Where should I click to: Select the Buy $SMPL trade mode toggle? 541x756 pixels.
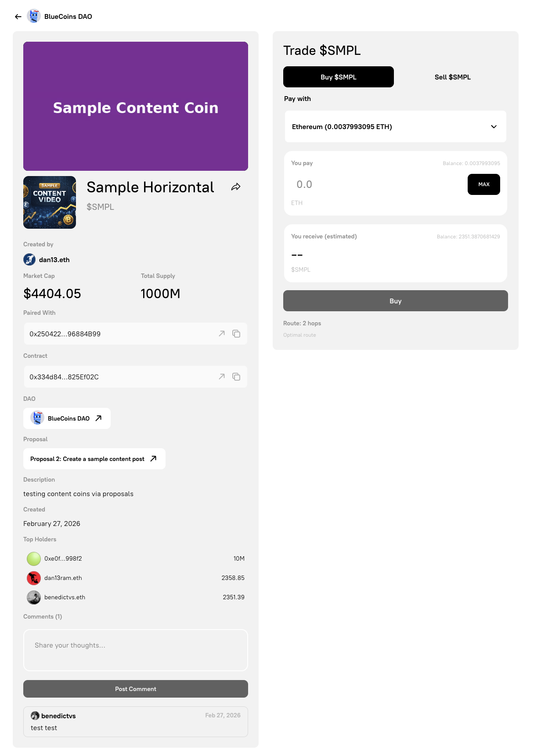pos(338,77)
